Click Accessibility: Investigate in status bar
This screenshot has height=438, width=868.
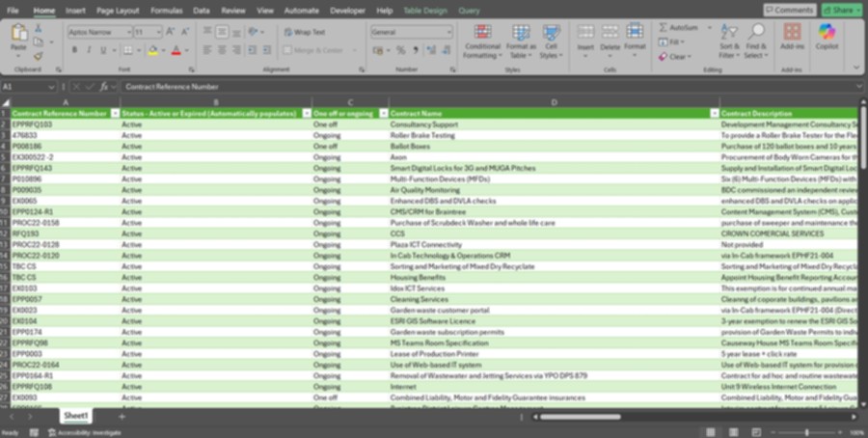tap(84, 432)
